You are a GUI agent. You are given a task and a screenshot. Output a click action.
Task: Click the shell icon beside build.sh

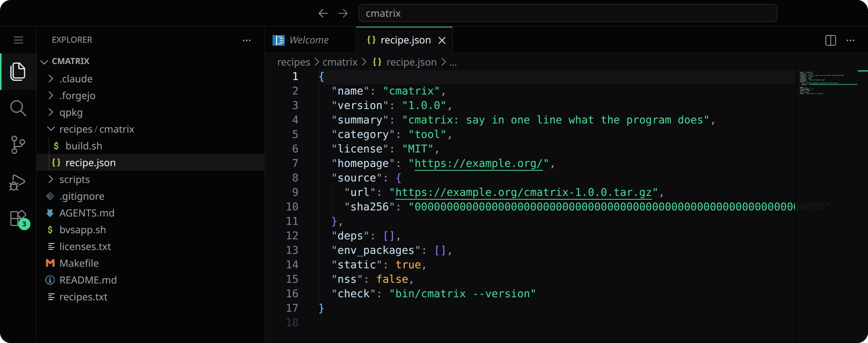click(x=56, y=146)
